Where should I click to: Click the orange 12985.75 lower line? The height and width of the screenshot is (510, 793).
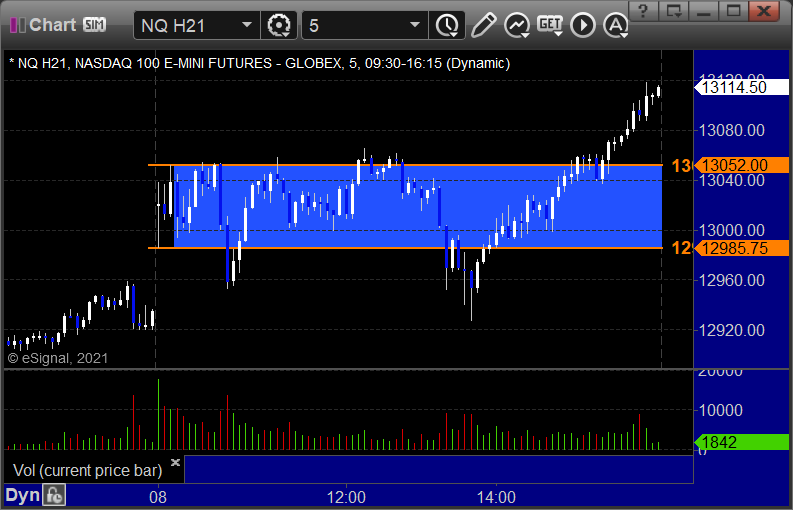[405, 248]
